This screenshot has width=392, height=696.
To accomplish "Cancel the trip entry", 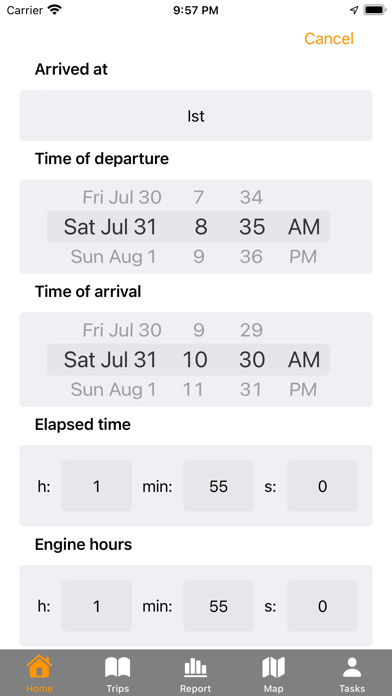I will [329, 39].
